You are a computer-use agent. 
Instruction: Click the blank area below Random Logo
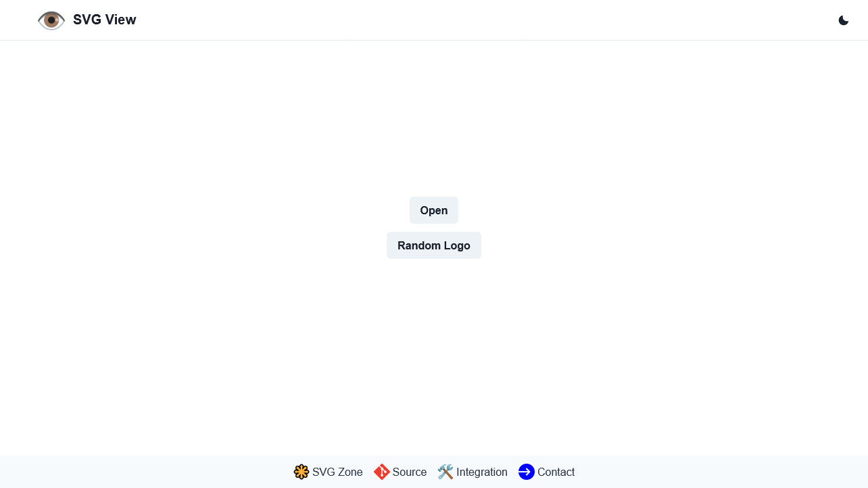point(434,358)
